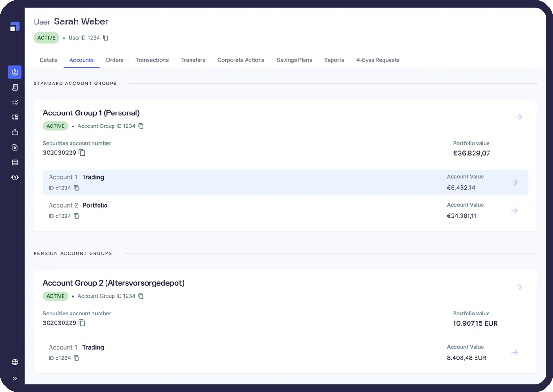
Task: Copy securities account number in Altersvorsorgedepot group
Action: (x=82, y=323)
